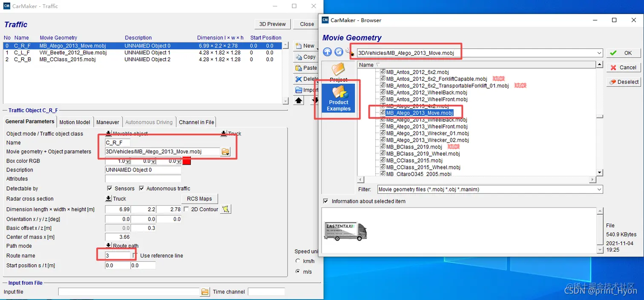The height and width of the screenshot is (300, 644).
Task: Click the Description field UNNAMED Object 0
Action: coord(143,170)
